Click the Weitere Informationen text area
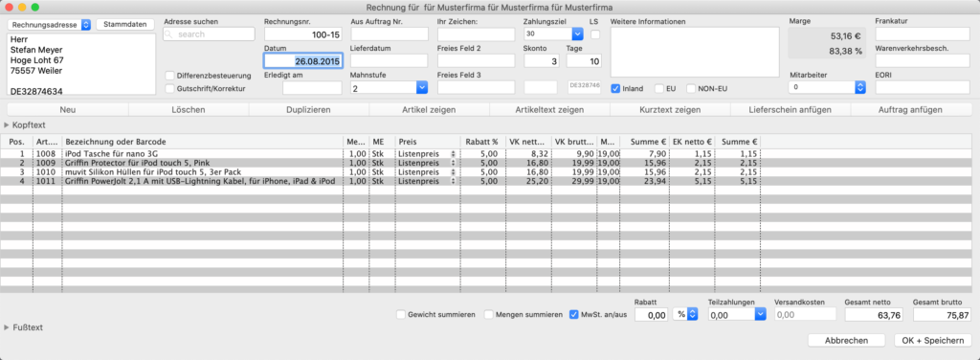This screenshot has height=360, width=980. 695,52
